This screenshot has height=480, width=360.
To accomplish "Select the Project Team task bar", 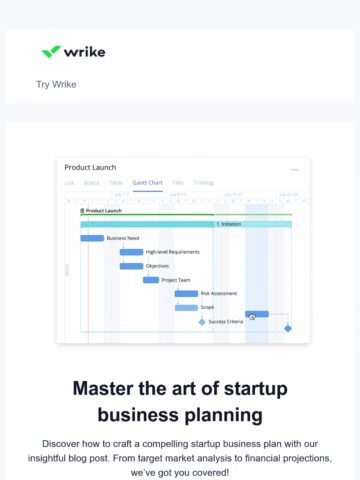I will (151, 280).
